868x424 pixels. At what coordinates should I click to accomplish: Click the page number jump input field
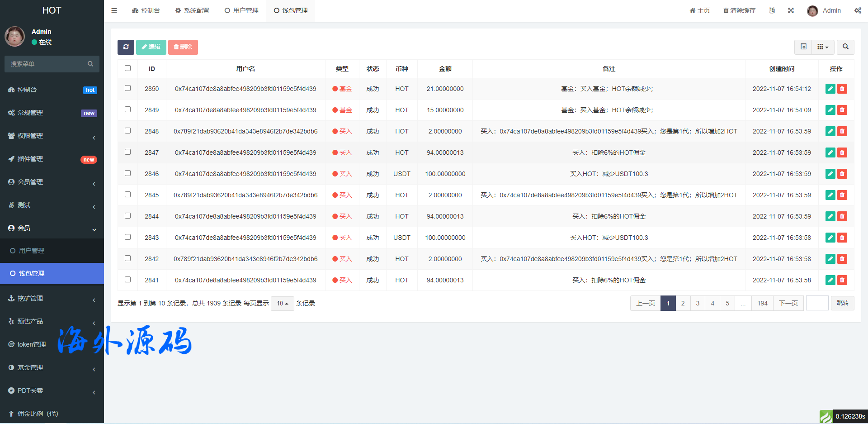[x=817, y=303]
